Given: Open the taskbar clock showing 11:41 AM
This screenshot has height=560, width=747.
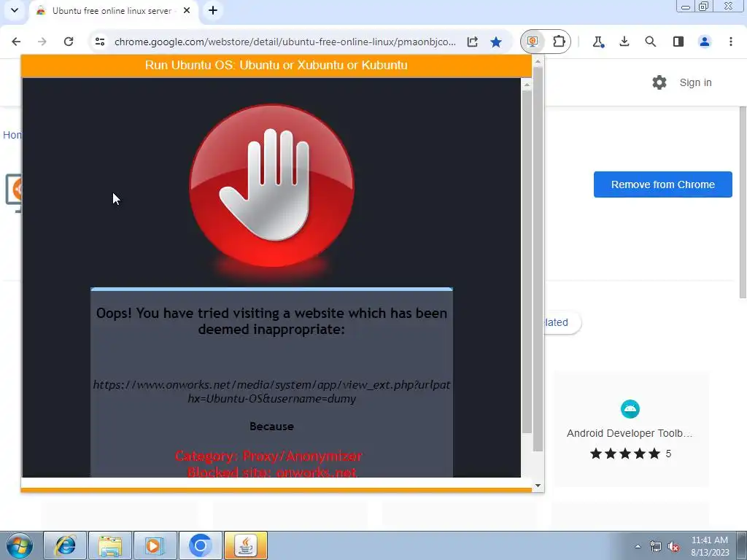Looking at the screenshot, I should [x=710, y=546].
